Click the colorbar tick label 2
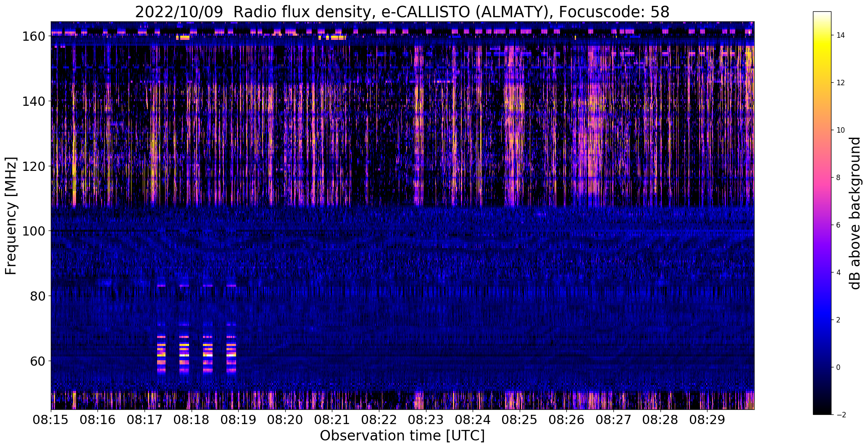This screenshot has width=868, height=448. [839, 320]
